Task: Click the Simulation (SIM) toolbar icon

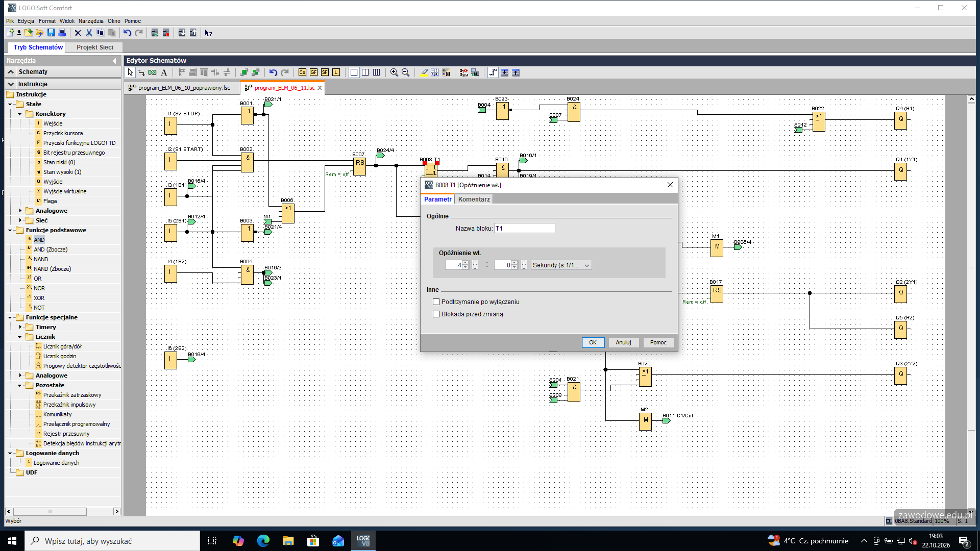Action: [463, 72]
